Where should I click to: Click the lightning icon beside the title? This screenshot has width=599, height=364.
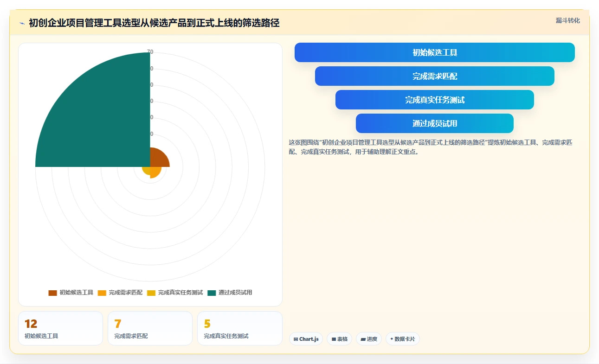[x=22, y=23]
